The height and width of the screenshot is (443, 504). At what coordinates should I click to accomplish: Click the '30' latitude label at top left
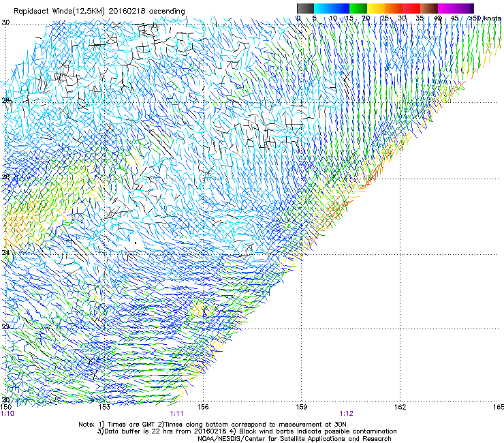5,22
